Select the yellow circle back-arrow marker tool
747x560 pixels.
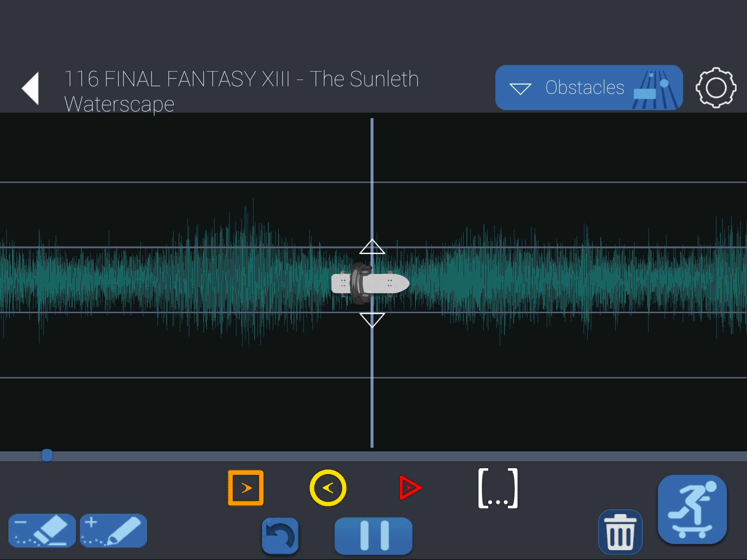click(328, 488)
